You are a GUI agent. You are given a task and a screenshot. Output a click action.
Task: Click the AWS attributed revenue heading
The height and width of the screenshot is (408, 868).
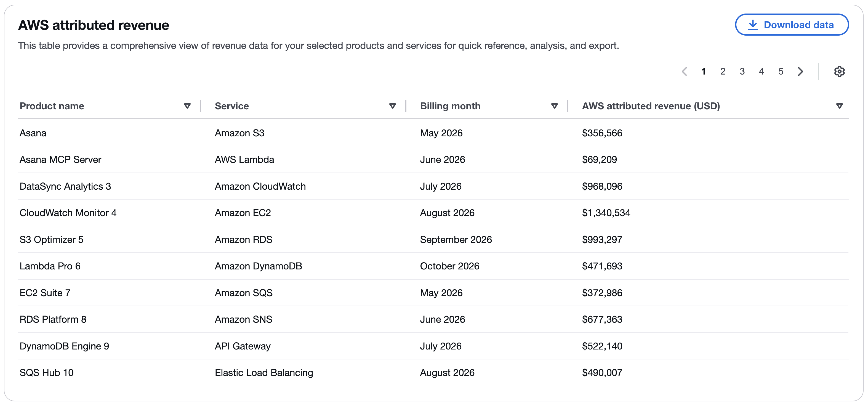(x=94, y=25)
